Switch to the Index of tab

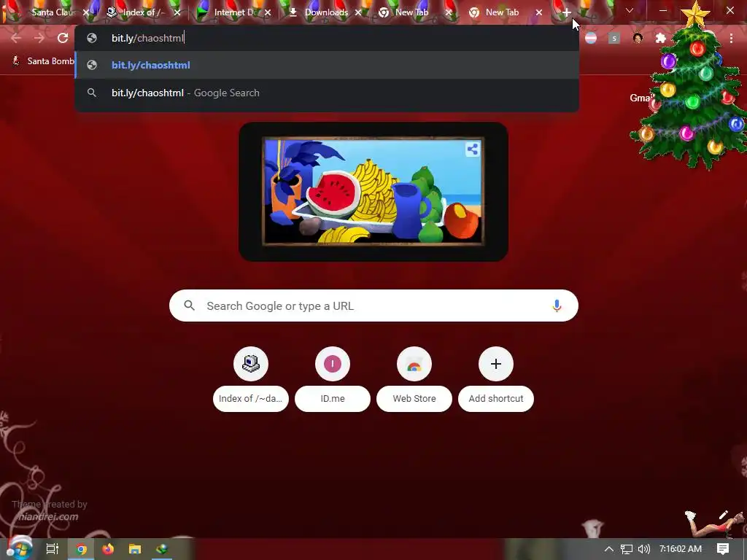[144, 12]
